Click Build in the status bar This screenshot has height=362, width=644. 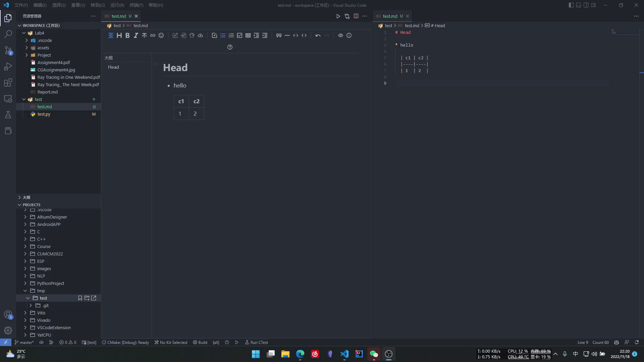click(200, 342)
